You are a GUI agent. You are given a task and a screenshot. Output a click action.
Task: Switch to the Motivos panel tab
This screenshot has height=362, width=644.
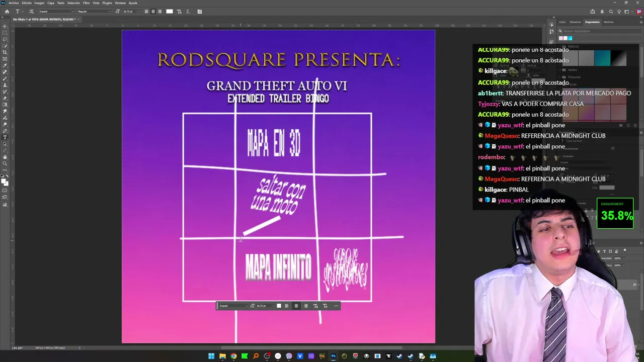(x=609, y=22)
